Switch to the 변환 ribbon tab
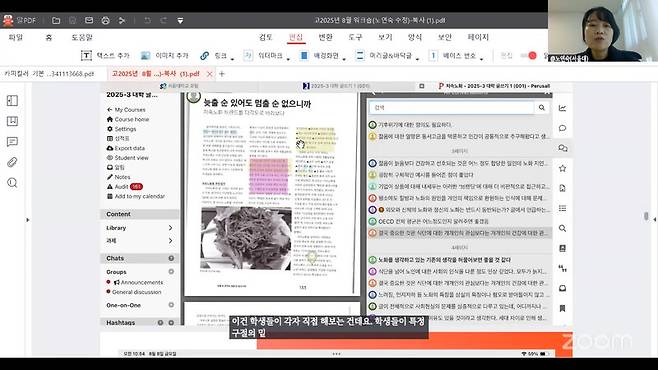This screenshot has width=658, height=370. click(325, 37)
